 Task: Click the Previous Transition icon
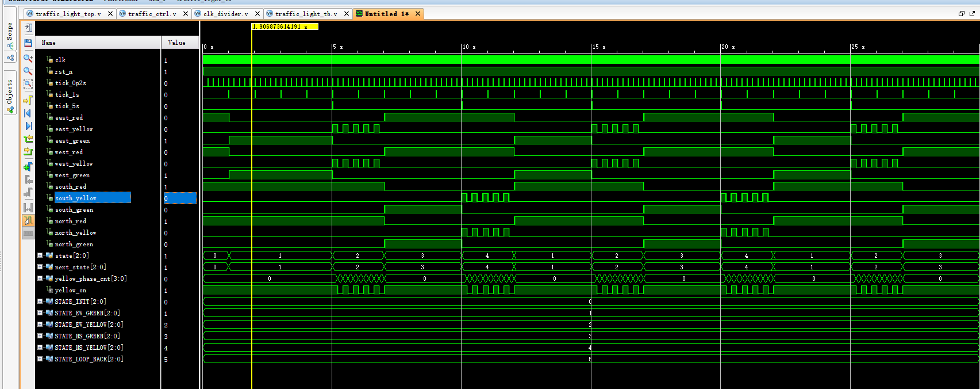click(x=28, y=139)
